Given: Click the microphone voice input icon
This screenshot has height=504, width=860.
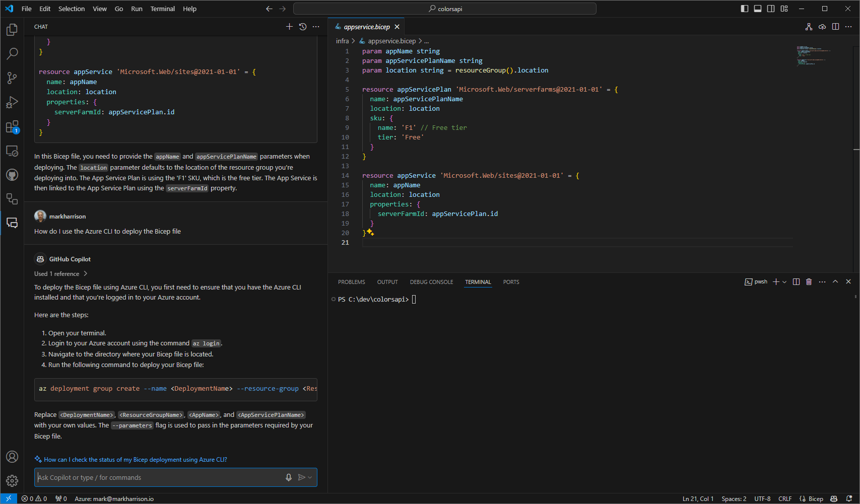Looking at the screenshot, I should tap(289, 477).
